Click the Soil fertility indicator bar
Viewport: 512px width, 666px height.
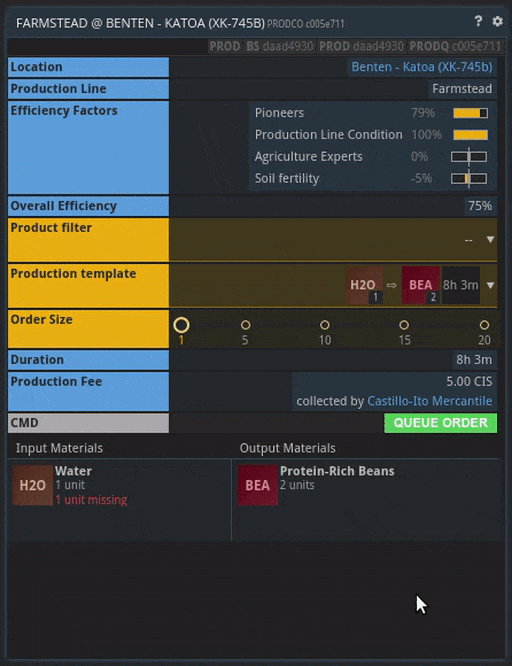click(469, 178)
